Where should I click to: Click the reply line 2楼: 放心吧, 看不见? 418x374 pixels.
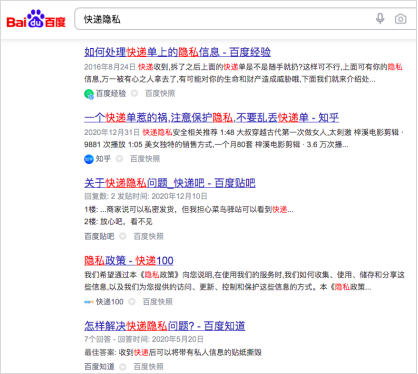pos(118,222)
